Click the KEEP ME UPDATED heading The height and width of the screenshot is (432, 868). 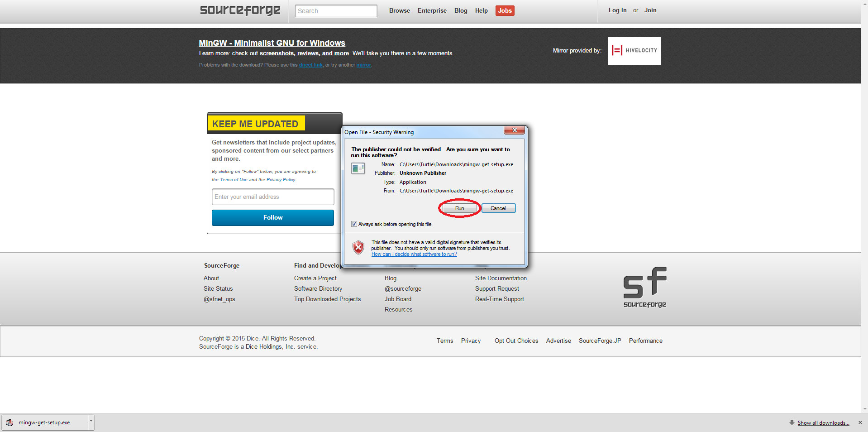tap(255, 124)
